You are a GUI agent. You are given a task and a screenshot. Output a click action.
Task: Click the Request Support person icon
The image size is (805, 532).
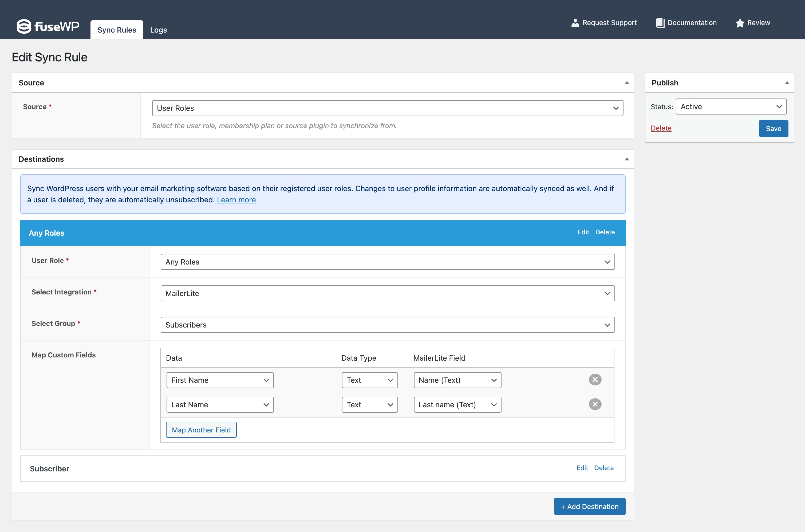(575, 23)
